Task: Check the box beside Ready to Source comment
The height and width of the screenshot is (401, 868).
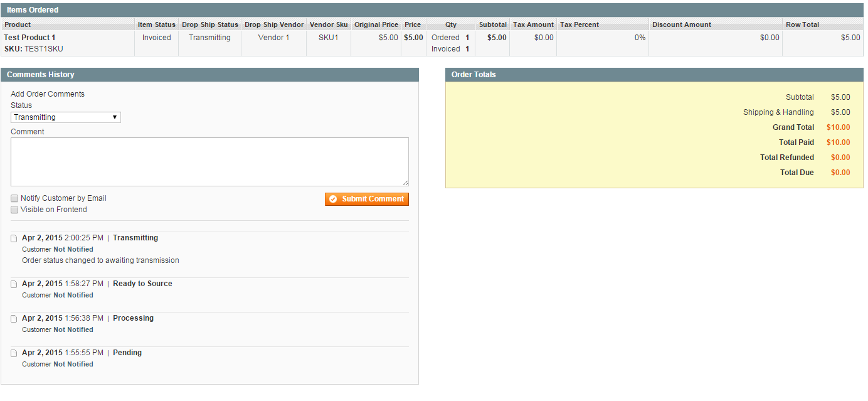Action: pos(14,284)
